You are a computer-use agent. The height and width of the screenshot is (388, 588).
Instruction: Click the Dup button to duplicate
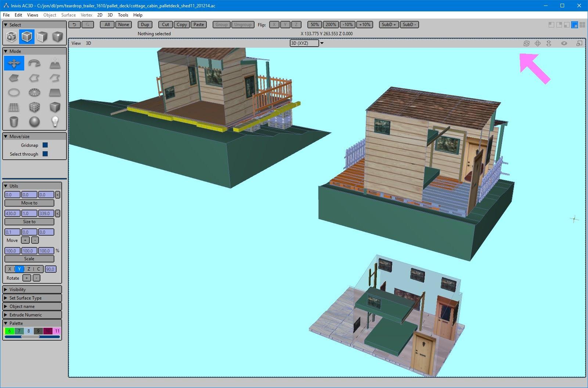point(145,25)
